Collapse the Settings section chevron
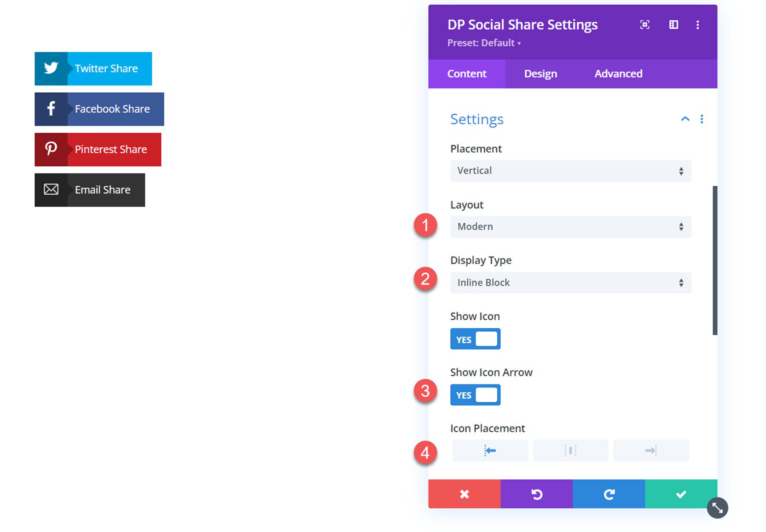 [x=685, y=119]
